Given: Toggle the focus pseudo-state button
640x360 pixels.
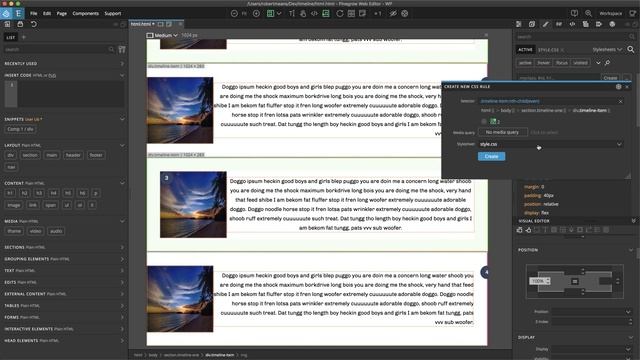Looking at the screenshot, I should (x=562, y=63).
